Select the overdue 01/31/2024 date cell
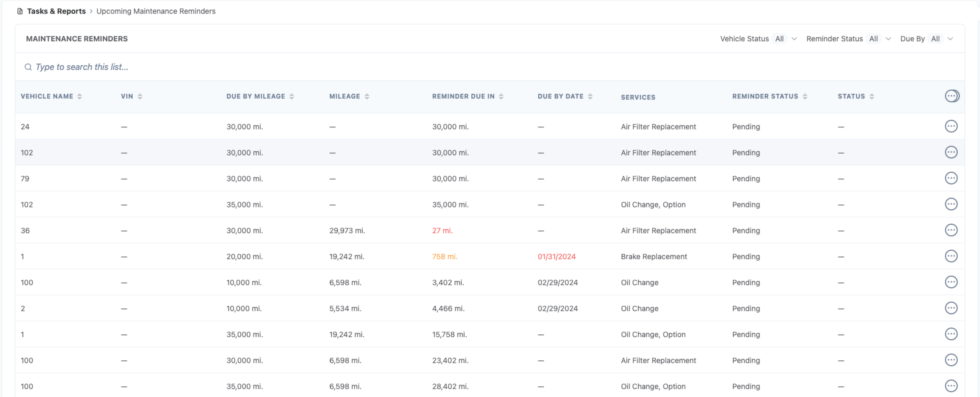Viewport: 980px width, 397px height. coord(556,256)
